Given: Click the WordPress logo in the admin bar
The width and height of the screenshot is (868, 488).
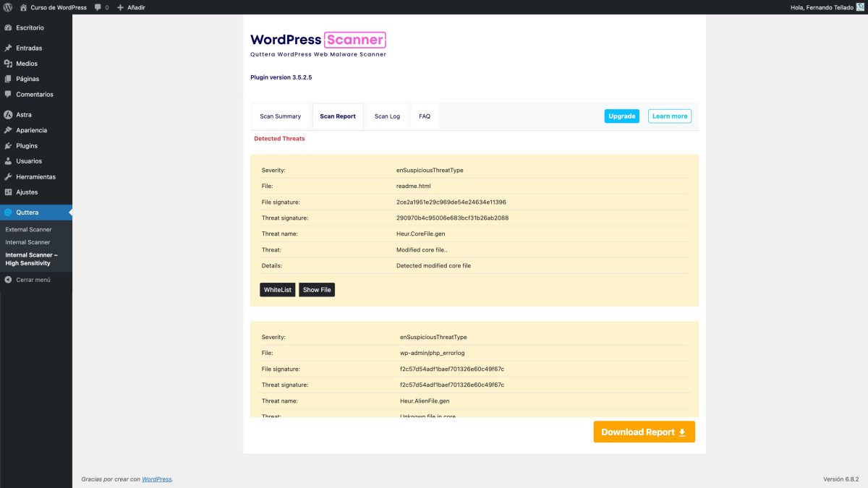Looking at the screenshot, I should tap(7, 7).
